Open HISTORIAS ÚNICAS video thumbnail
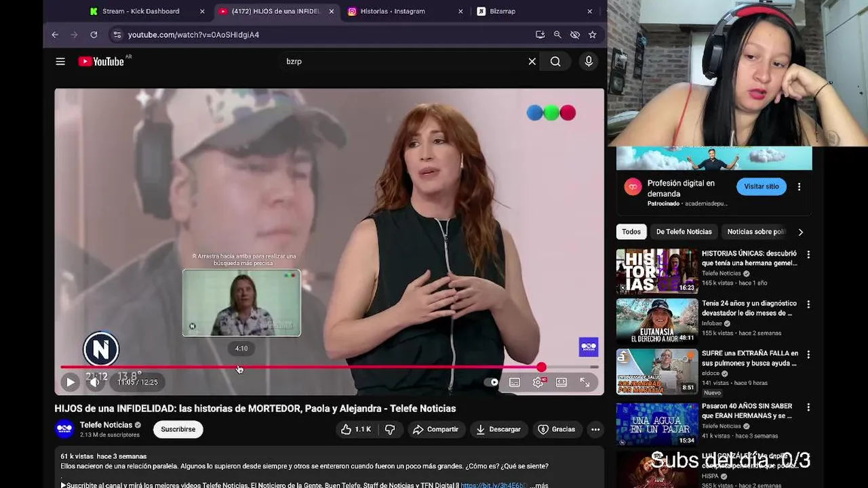 tap(657, 271)
